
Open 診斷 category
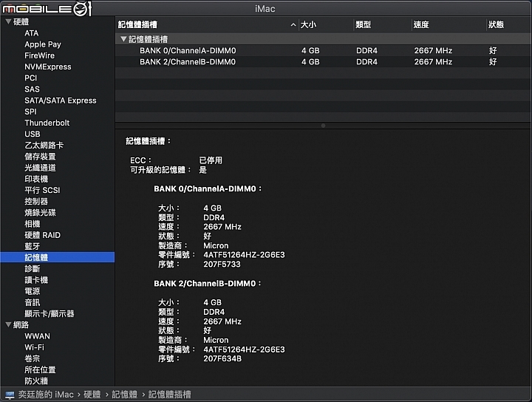point(33,269)
